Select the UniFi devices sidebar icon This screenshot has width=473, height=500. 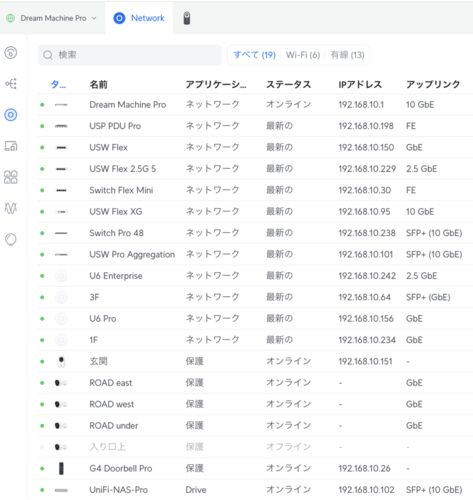pos(11,115)
